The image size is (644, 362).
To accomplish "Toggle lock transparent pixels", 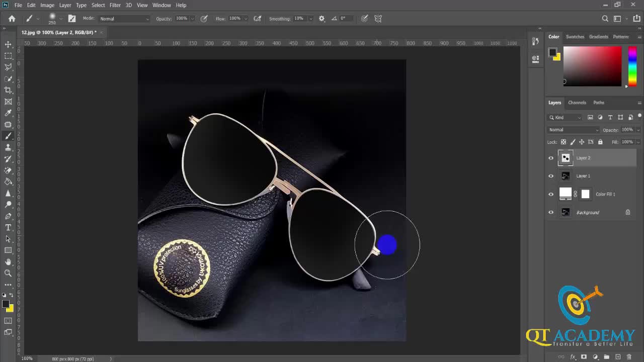I will pyautogui.click(x=563, y=142).
